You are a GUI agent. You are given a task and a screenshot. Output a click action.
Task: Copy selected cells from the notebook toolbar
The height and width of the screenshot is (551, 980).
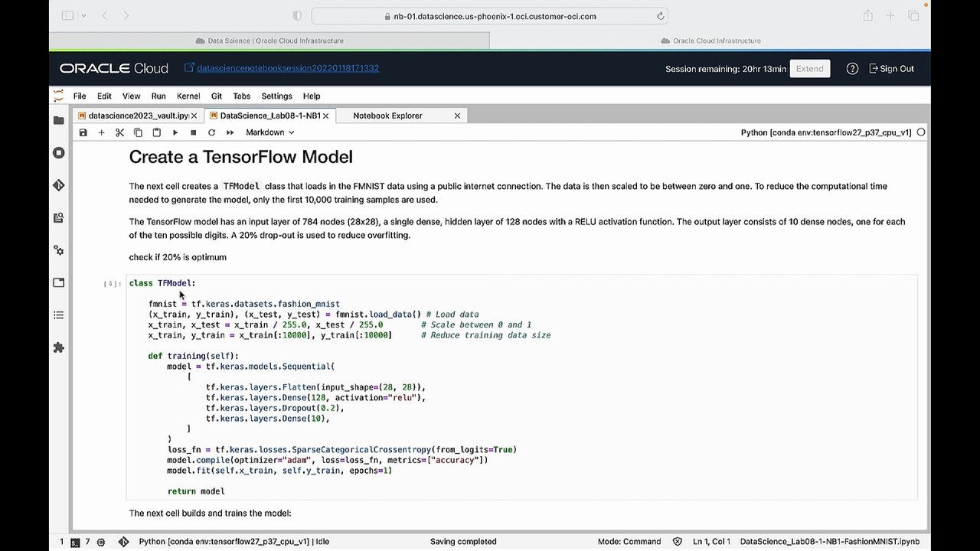coord(138,132)
